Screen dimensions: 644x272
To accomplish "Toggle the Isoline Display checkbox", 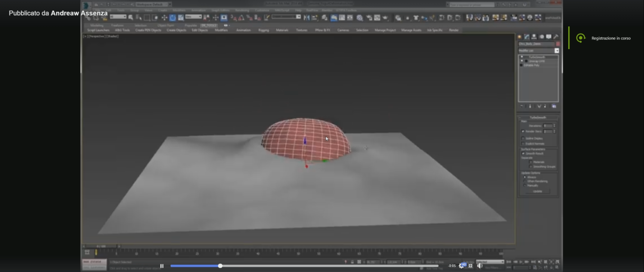I will 523,138.
